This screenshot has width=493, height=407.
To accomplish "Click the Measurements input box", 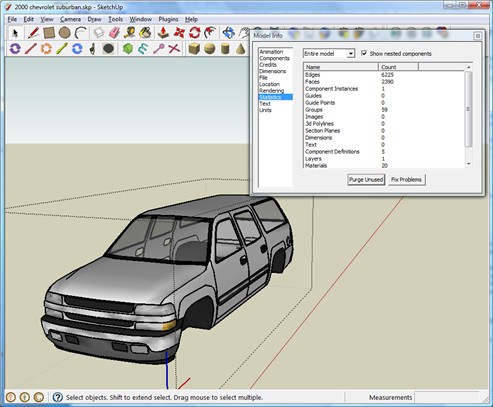I will point(447,397).
